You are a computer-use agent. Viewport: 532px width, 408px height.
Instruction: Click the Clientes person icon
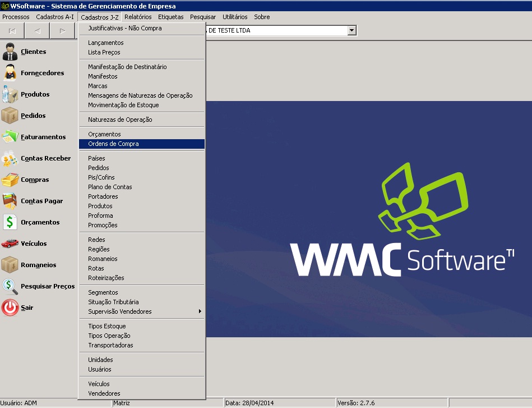(10, 52)
